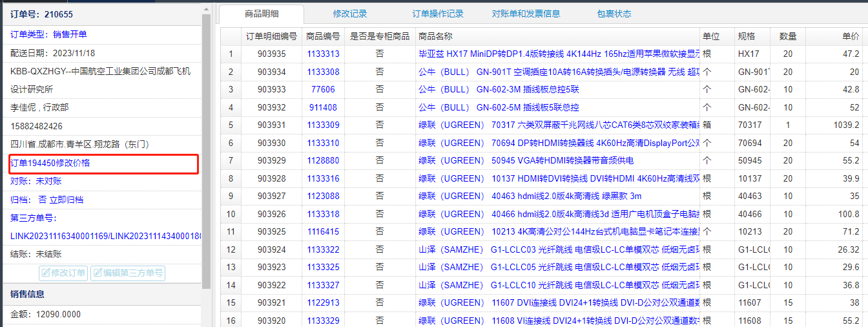This screenshot has width=868, height=327.
Task: Open product number 1133327 link
Action: click(x=323, y=285)
